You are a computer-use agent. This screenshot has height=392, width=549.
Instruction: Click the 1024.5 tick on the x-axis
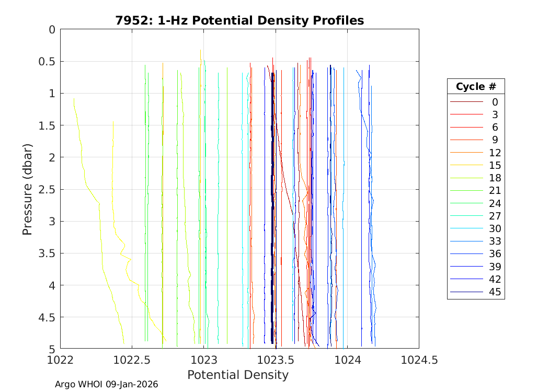(418, 360)
